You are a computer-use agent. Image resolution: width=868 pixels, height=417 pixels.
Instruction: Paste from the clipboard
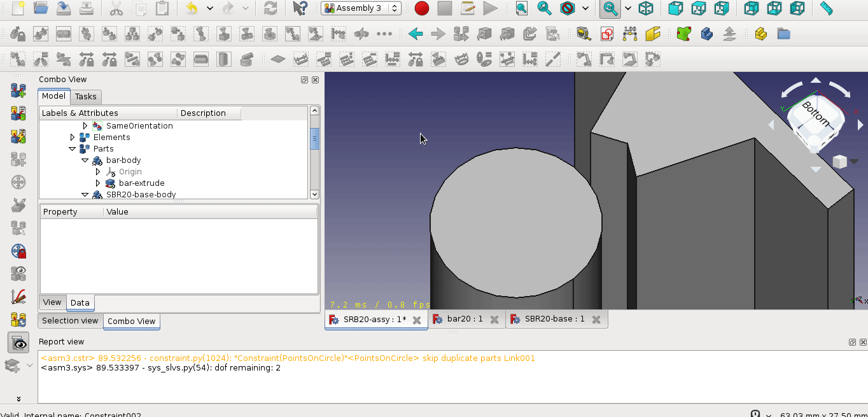pyautogui.click(x=161, y=8)
